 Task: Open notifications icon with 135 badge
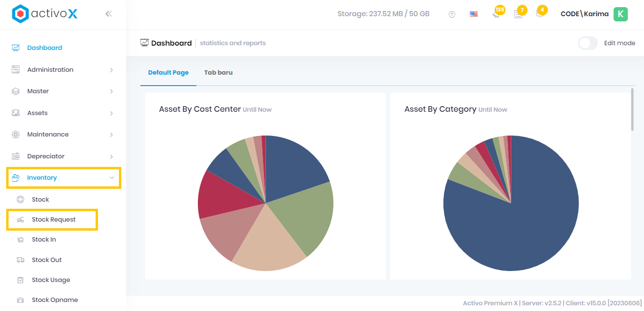click(x=497, y=14)
